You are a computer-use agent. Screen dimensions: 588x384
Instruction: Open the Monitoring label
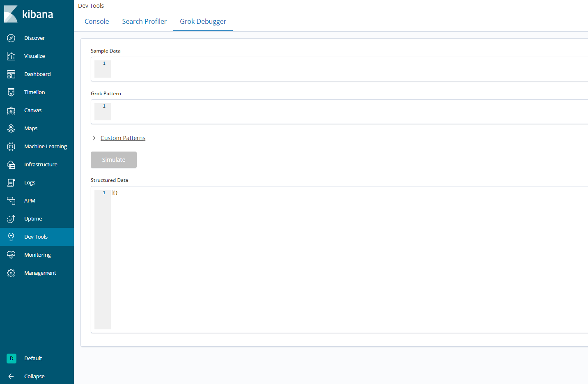tap(37, 255)
